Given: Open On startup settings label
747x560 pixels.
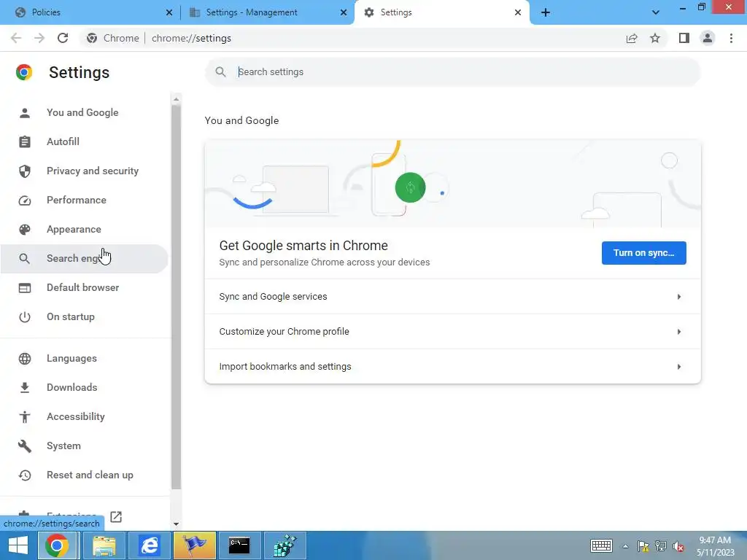Looking at the screenshot, I should (71, 317).
